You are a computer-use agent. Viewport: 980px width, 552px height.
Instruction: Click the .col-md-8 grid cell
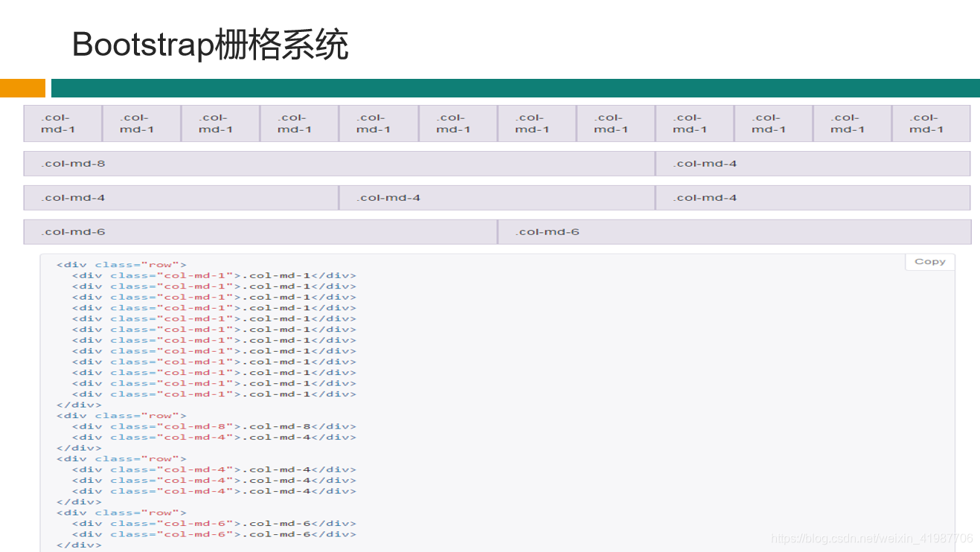point(339,164)
